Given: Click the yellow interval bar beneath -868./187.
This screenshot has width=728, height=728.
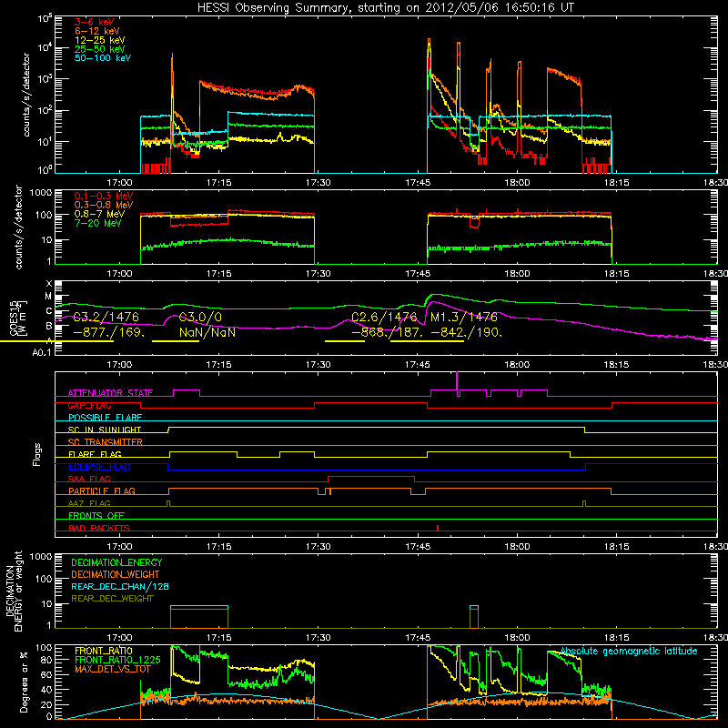Looking at the screenshot, I should [345, 341].
